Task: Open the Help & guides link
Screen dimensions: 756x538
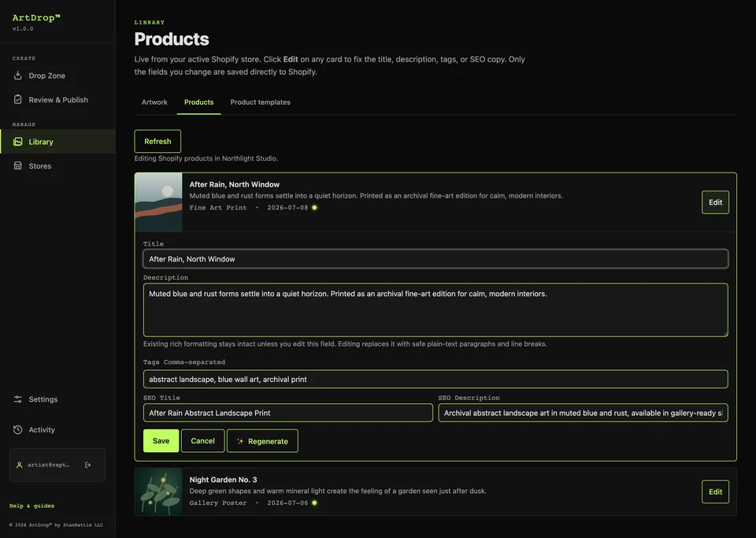Action: click(31, 506)
